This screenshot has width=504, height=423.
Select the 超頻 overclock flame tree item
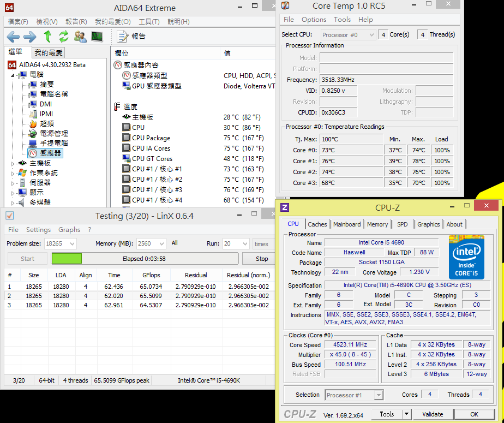tap(46, 124)
